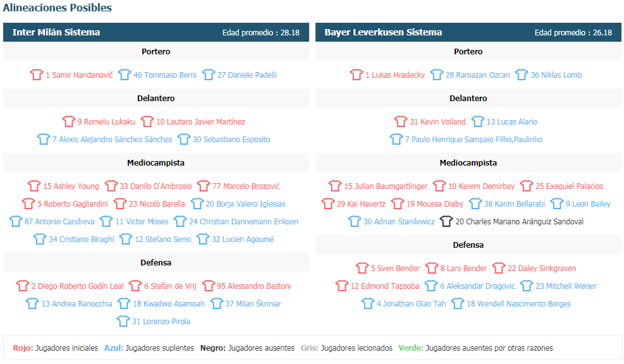The height and width of the screenshot is (364, 624).
Task: Select the Kevin Volland player name
Action: [x=437, y=122]
